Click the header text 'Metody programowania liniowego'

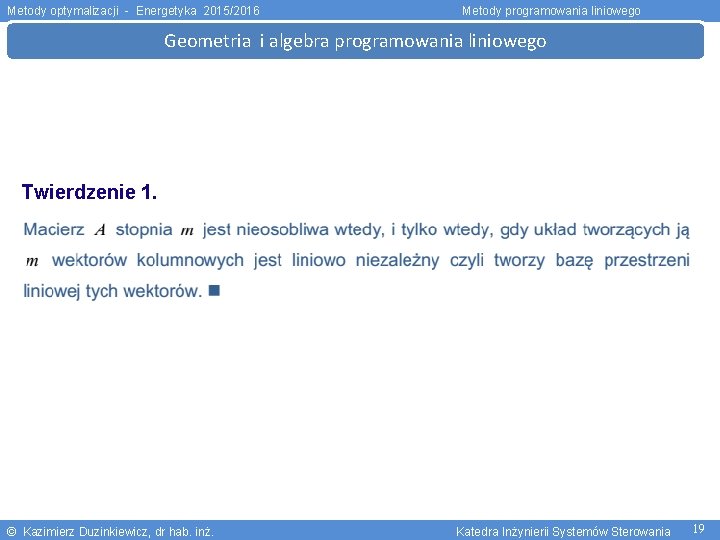551,11
